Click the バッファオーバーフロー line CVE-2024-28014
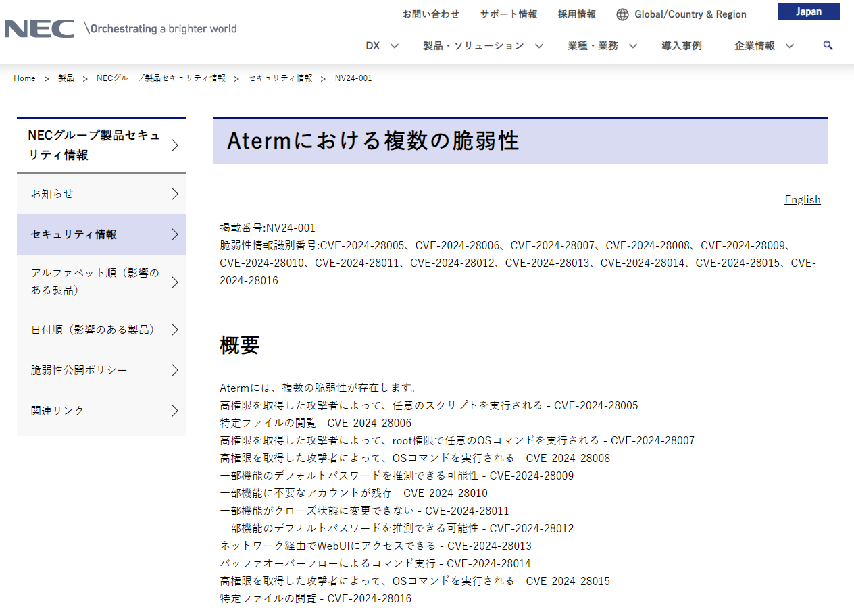 click(x=376, y=563)
